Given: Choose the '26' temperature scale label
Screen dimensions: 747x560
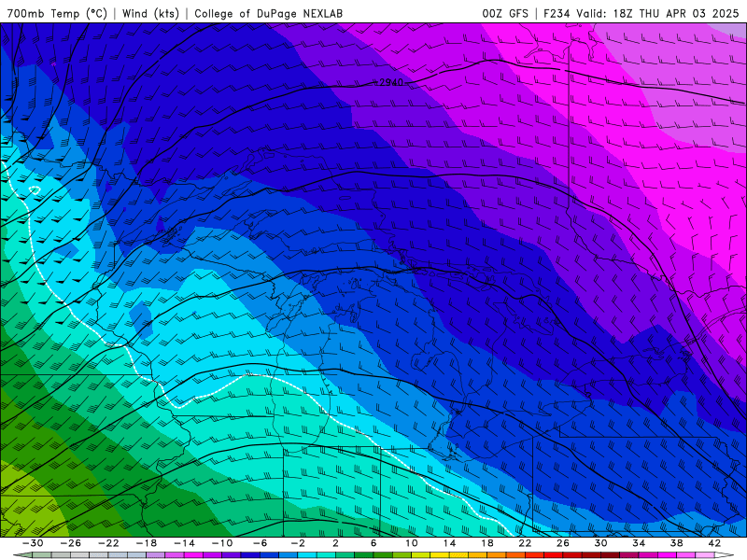Looking at the screenshot, I should coord(563,543).
